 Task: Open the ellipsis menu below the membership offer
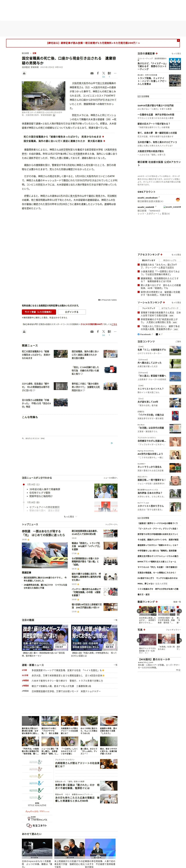tap(115, 332)
